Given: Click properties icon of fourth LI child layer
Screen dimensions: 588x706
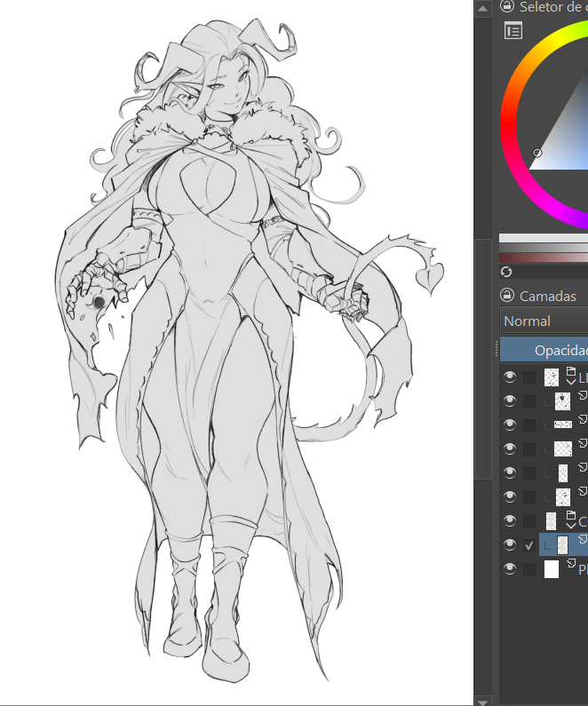Looking at the screenshot, I should [x=583, y=467].
